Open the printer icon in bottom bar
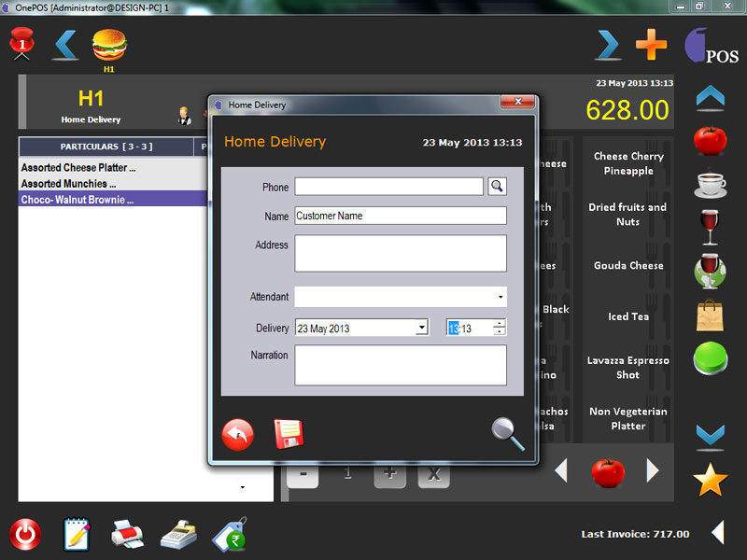The width and height of the screenshot is (747, 560). click(127, 534)
